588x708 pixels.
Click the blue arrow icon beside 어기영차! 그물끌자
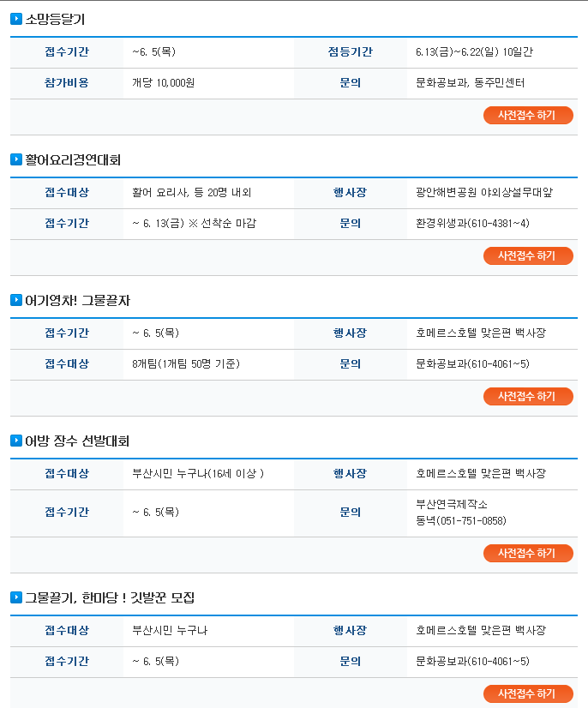click(x=16, y=300)
